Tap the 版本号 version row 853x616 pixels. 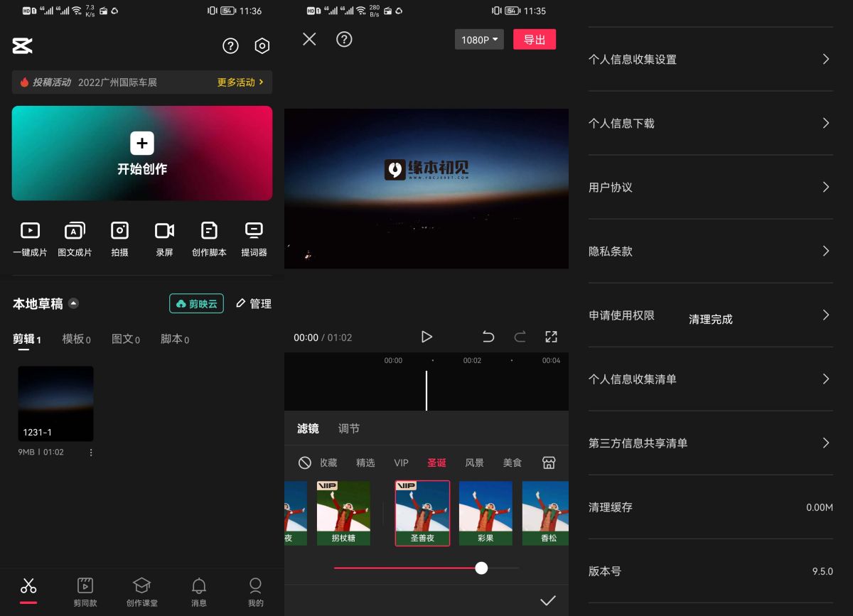click(711, 571)
